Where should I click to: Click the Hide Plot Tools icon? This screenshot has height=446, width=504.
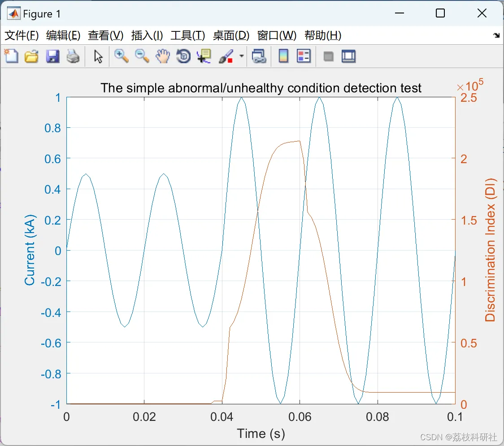pyautogui.click(x=328, y=56)
